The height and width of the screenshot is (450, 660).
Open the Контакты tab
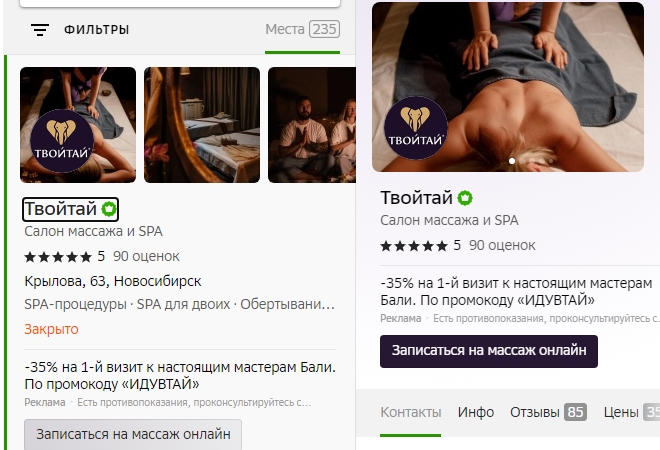[x=411, y=412]
